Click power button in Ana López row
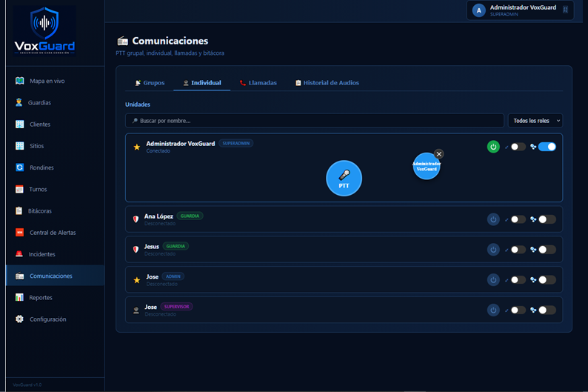This screenshot has width=588, height=392. (493, 219)
